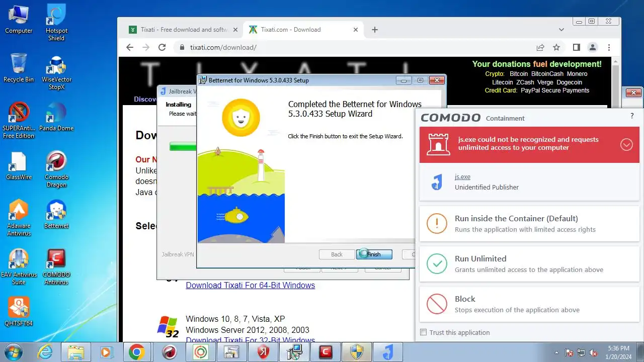
Task: Click the disabled Back button in Betternet Setup
Action: point(337,254)
